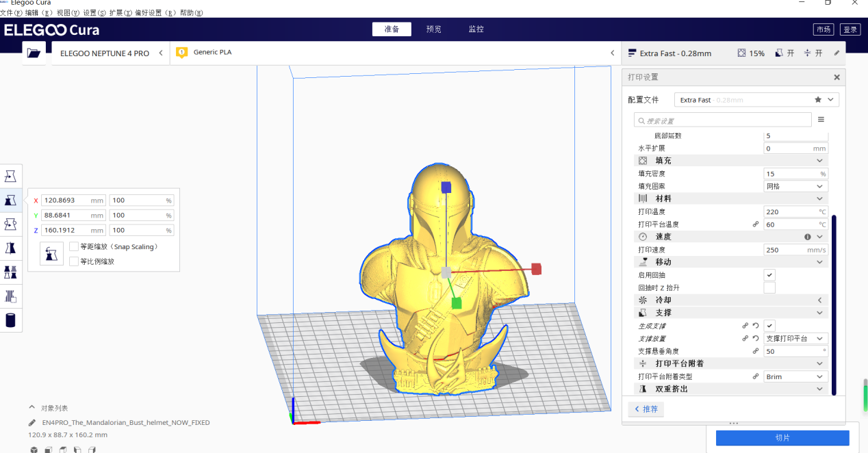Enable the 等距缩放 (Snap Scaling) checkbox
This screenshot has width=868, height=453.
(74, 246)
